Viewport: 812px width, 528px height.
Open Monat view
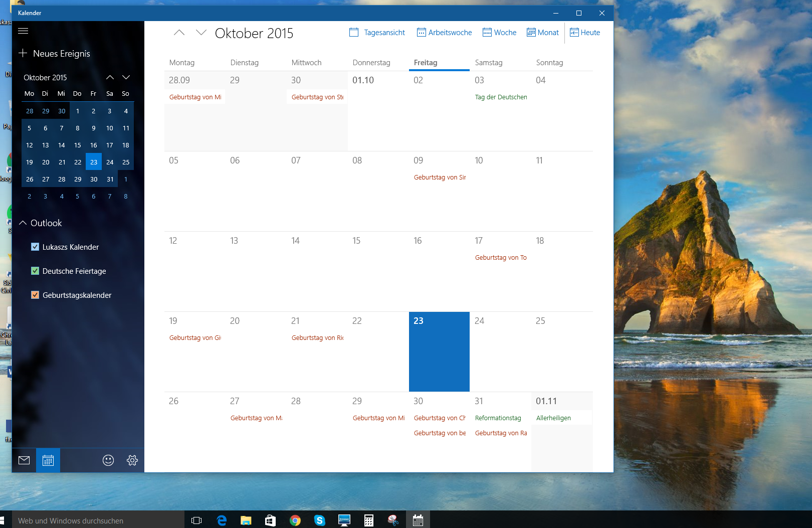[x=543, y=32]
